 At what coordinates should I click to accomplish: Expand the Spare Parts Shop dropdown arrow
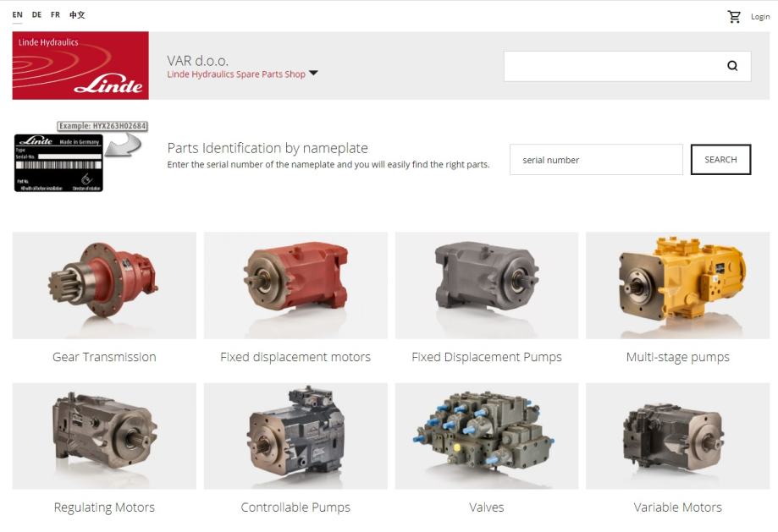(313, 74)
